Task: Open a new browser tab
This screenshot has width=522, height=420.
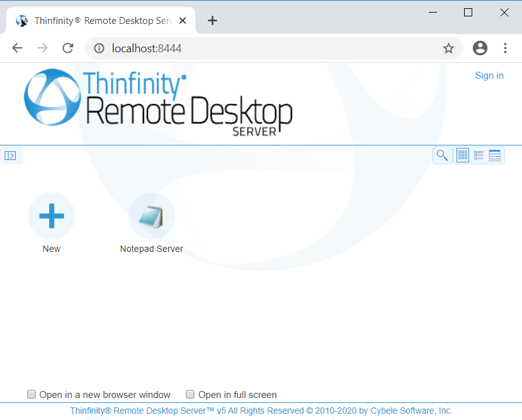Action: click(212, 21)
